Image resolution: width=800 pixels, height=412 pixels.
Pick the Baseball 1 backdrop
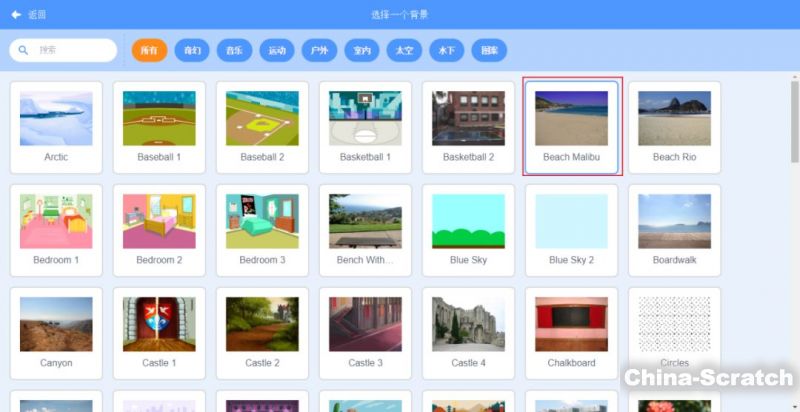tap(159, 127)
